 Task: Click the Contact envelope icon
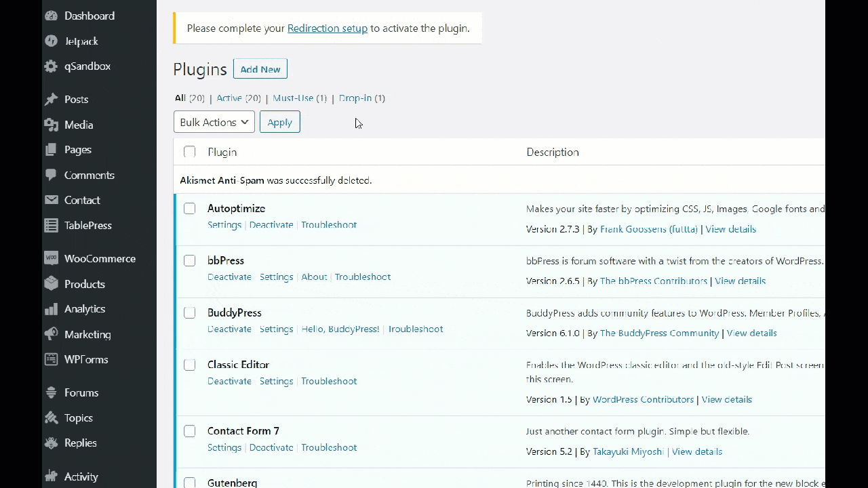[x=51, y=200]
